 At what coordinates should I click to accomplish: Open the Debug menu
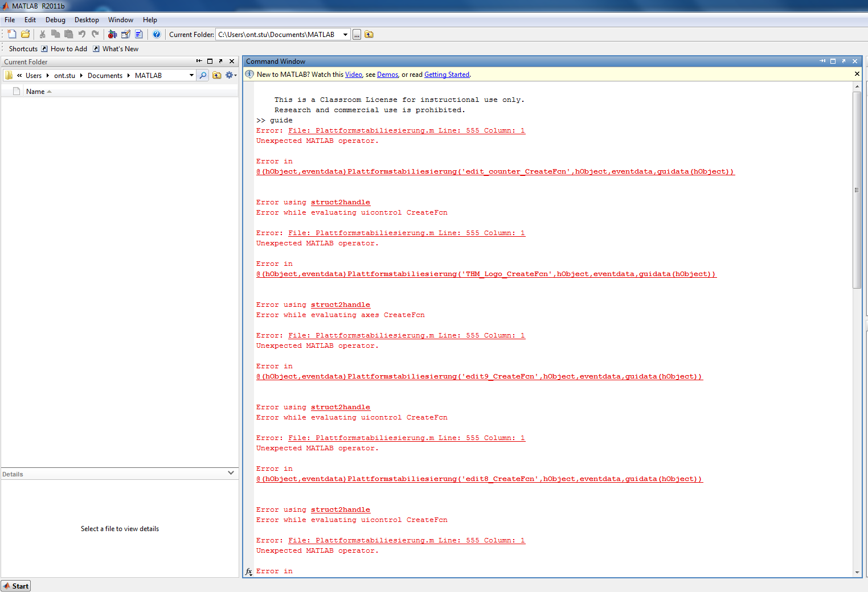(55, 20)
